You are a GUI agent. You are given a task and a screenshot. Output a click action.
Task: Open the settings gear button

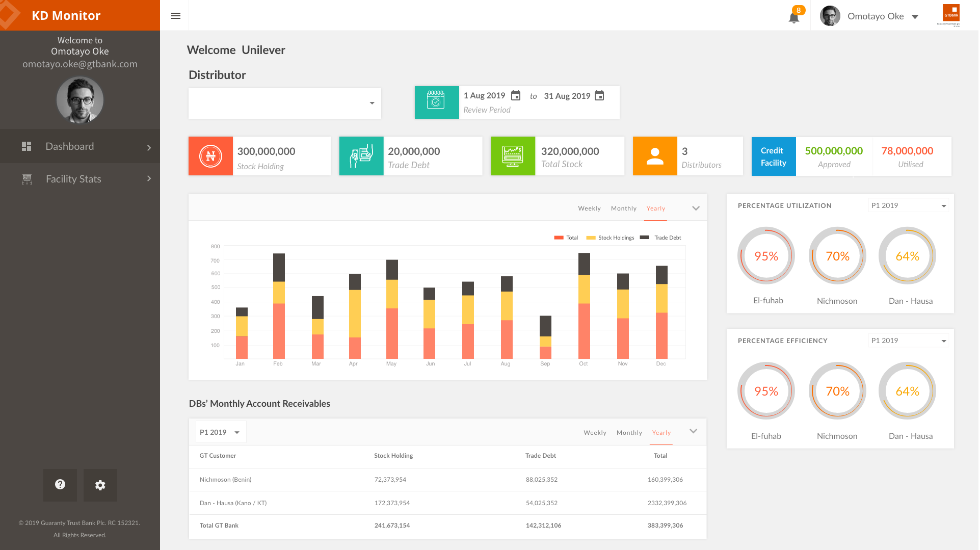point(100,485)
